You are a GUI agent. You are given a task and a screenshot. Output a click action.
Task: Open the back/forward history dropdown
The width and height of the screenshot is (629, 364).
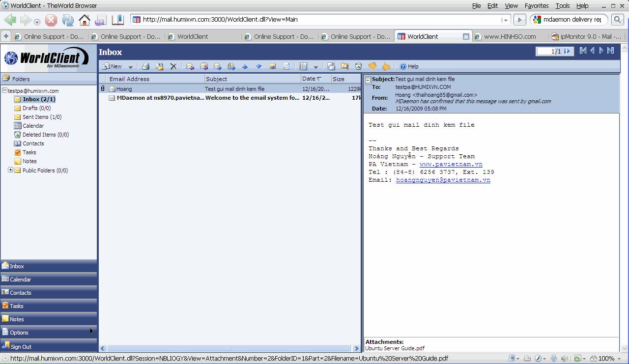point(37,22)
